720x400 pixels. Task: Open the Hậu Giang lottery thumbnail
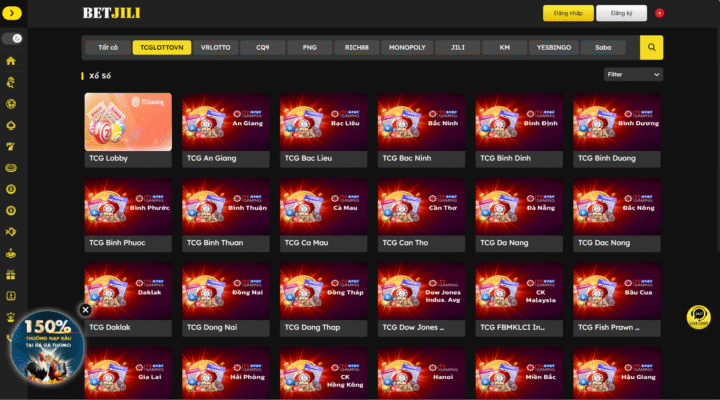[x=617, y=373]
